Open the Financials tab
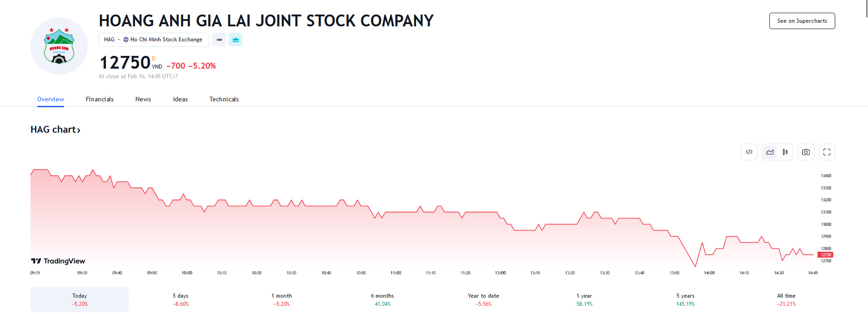868x314 pixels. coord(100,99)
